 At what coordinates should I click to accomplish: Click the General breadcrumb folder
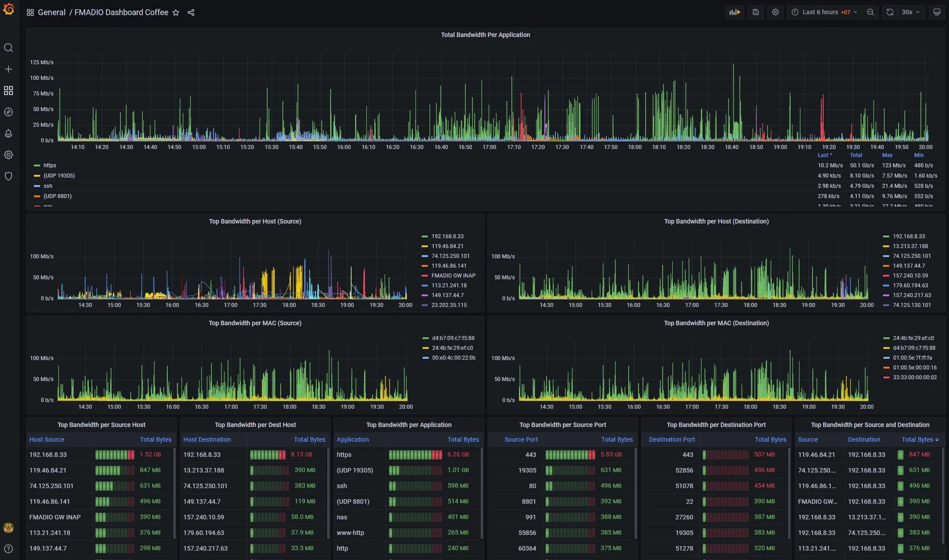[52, 12]
